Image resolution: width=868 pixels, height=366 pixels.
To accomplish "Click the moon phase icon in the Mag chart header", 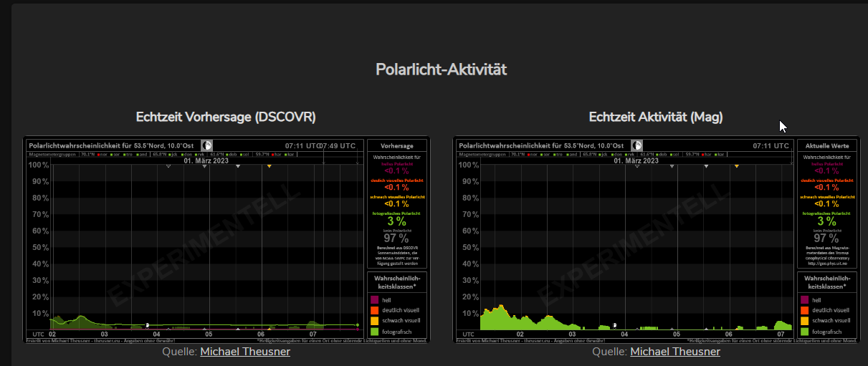I will pyautogui.click(x=636, y=145).
